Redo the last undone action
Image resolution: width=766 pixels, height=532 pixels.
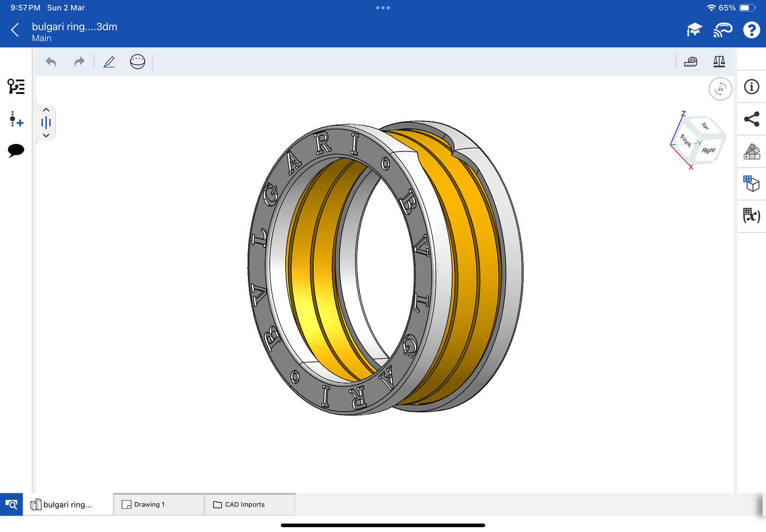pyautogui.click(x=79, y=62)
